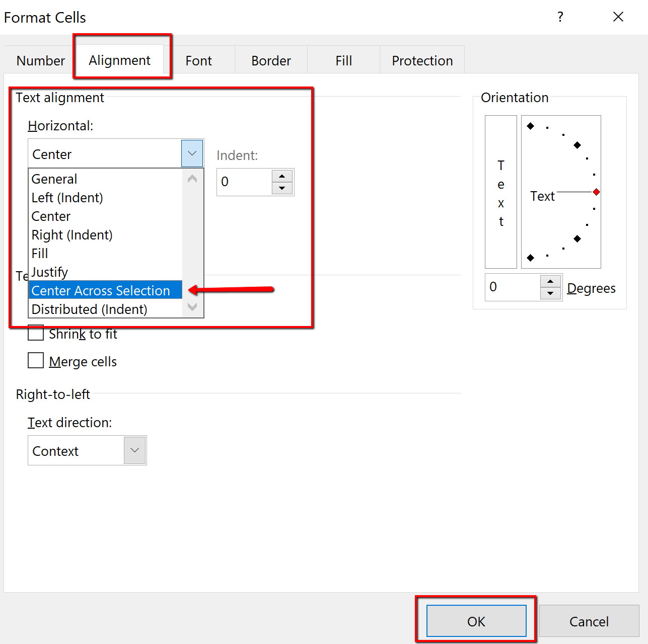Choose Right (Indent) alignment option
This screenshot has width=648, height=644.
coord(105,235)
